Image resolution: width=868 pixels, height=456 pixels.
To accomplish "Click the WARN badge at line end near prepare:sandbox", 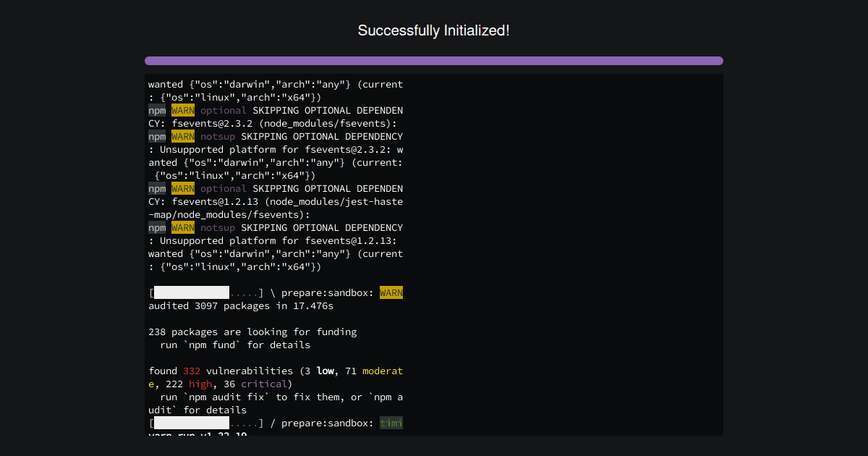I will click(391, 292).
